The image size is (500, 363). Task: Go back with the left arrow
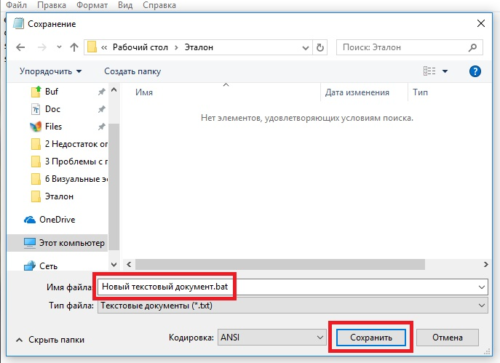point(21,47)
